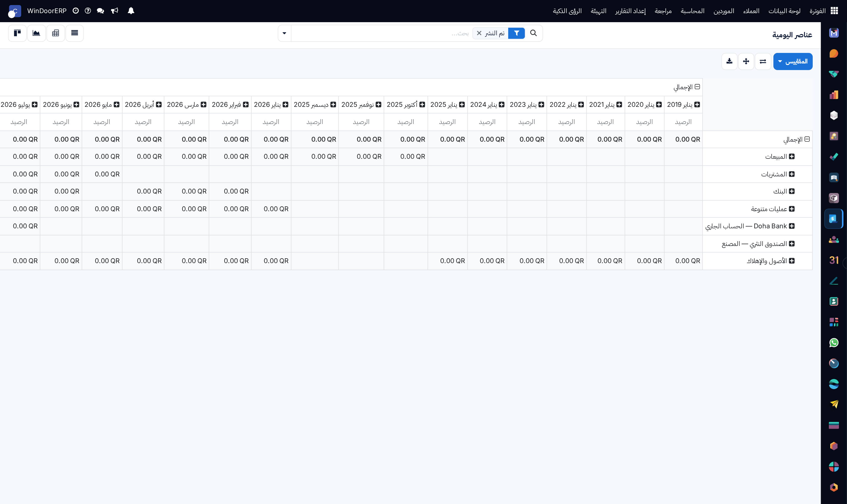
Task: Click المبيعات balance cell for أكتوبر 2025
Action: (x=406, y=156)
